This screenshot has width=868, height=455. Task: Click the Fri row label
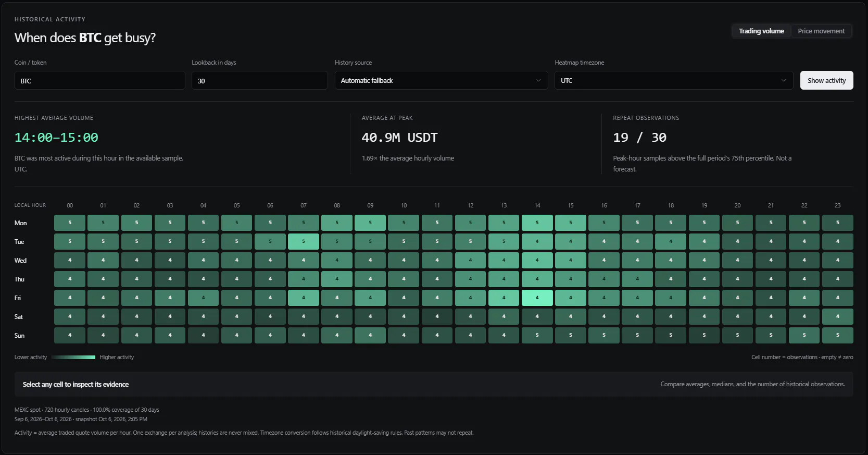(x=18, y=298)
